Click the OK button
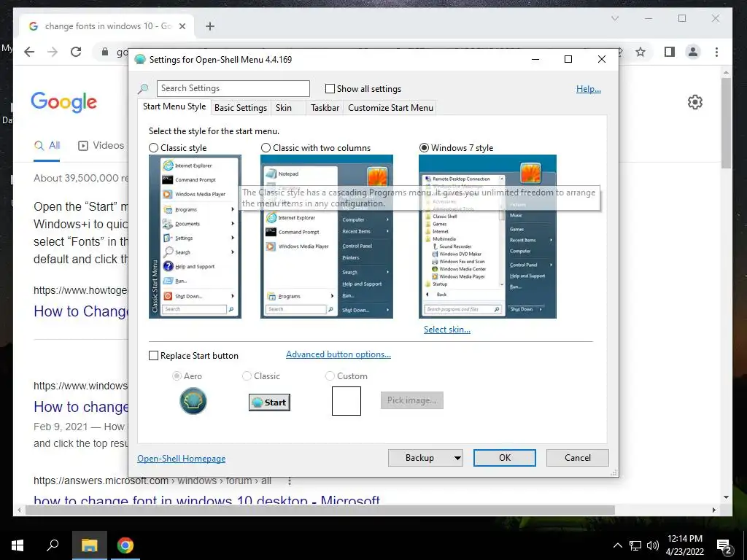747x560 pixels. pos(505,458)
